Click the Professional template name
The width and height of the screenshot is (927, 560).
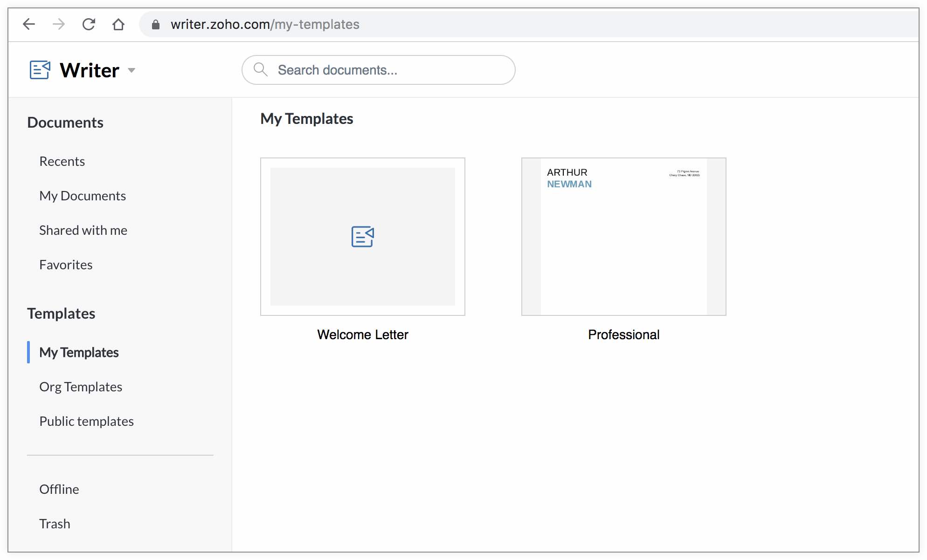624,335
